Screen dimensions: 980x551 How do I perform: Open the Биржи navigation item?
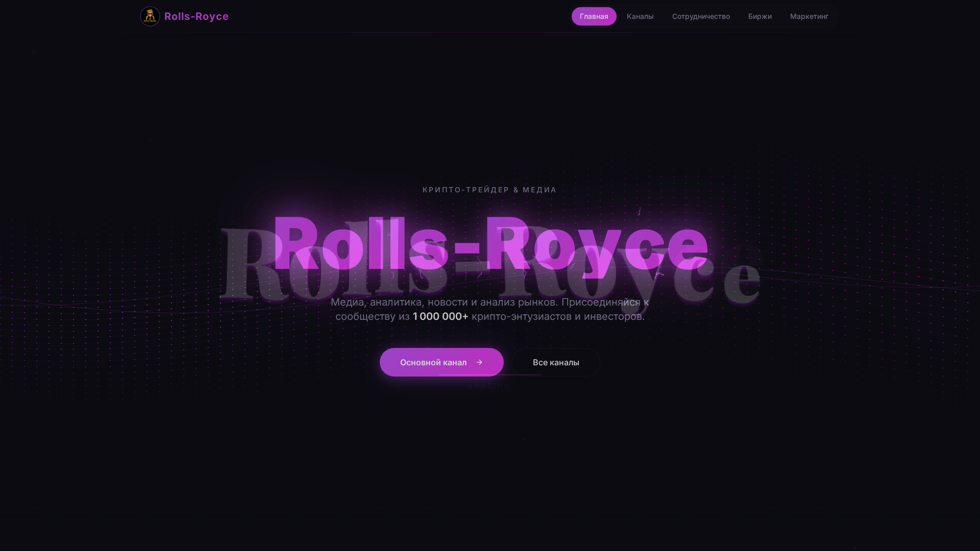pos(760,16)
